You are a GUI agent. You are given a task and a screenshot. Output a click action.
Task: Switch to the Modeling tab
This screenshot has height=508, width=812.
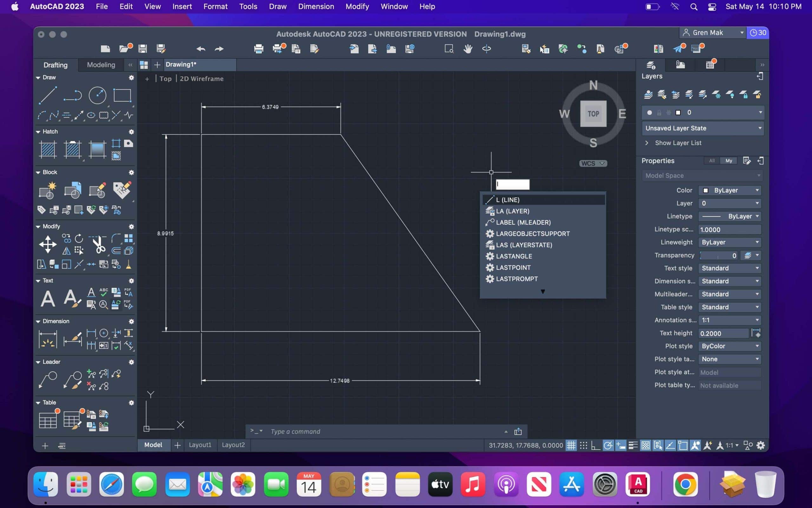[101, 65]
